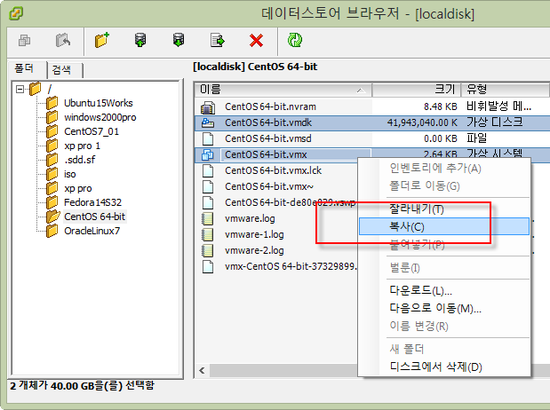Choose 디스크에서 삭제(D) in the context menu
550x410 pixels.
[444, 367]
